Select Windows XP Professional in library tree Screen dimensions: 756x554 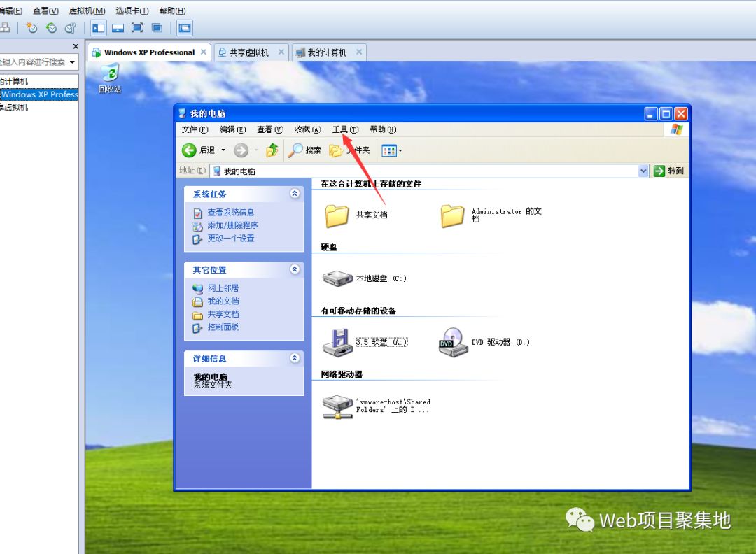(38, 94)
